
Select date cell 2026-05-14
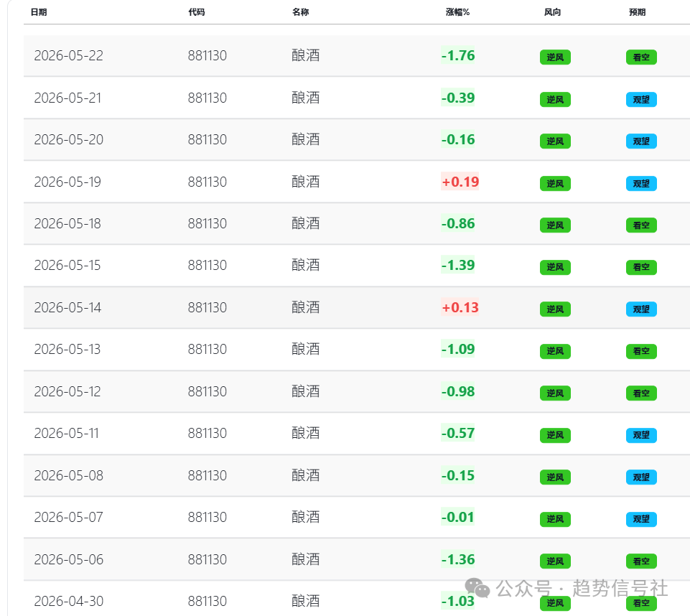(67, 307)
